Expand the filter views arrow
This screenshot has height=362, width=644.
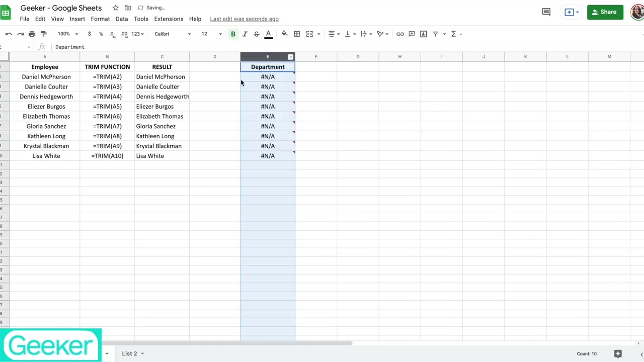pyautogui.click(x=444, y=34)
